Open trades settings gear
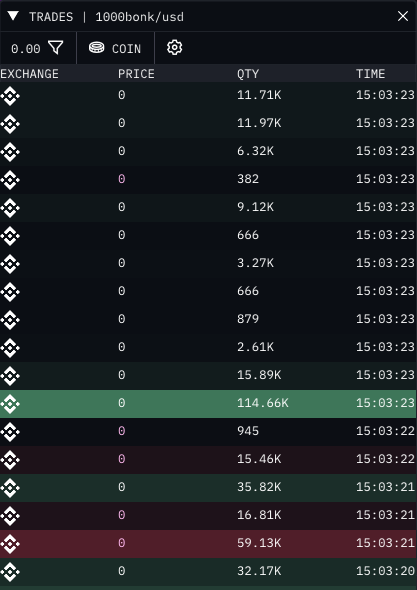This screenshot has height=590, width=417. click(174, 48)
